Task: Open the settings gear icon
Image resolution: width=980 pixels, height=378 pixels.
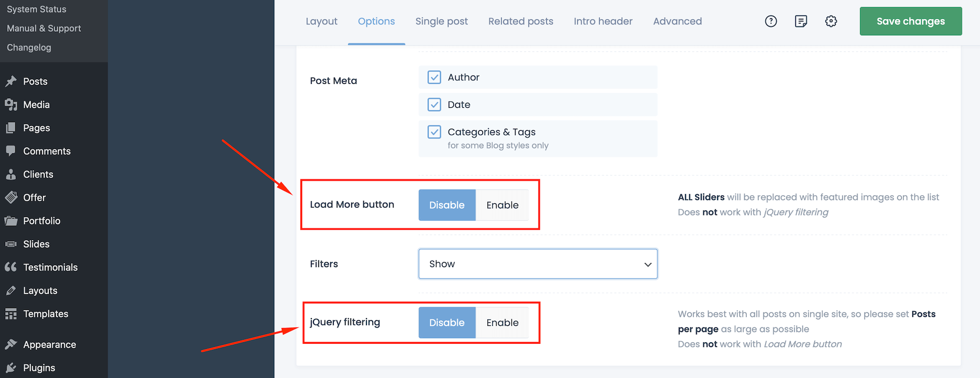Action: click(x=831, y=21)
